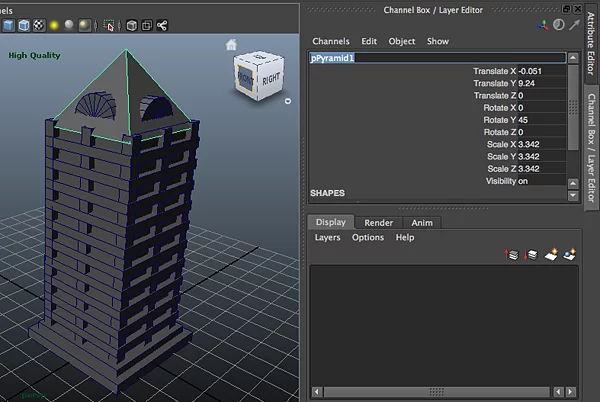The width and height of the screenshot is (600, 402).
Task: Open the Object menu
Action: tap(401, 41)
